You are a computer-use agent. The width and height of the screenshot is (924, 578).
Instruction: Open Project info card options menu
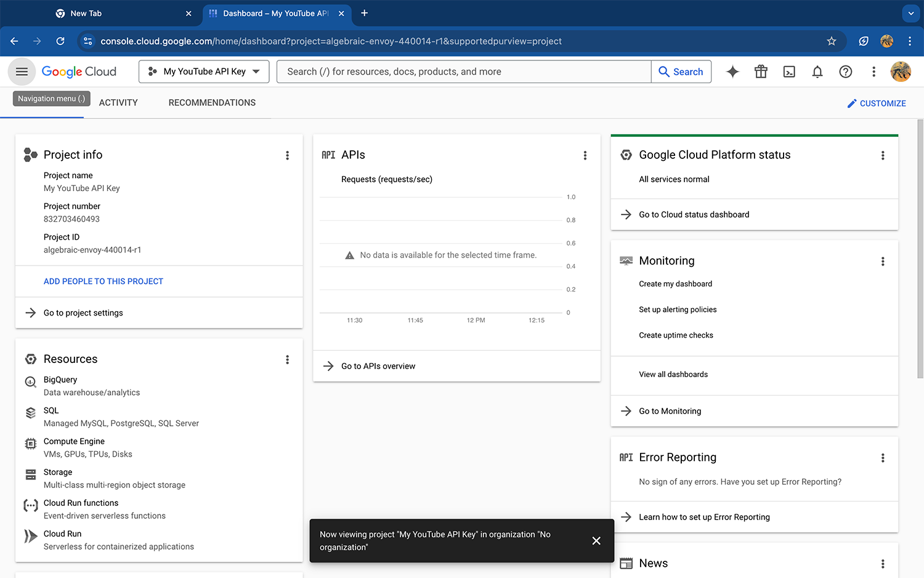tap(287, 155)
